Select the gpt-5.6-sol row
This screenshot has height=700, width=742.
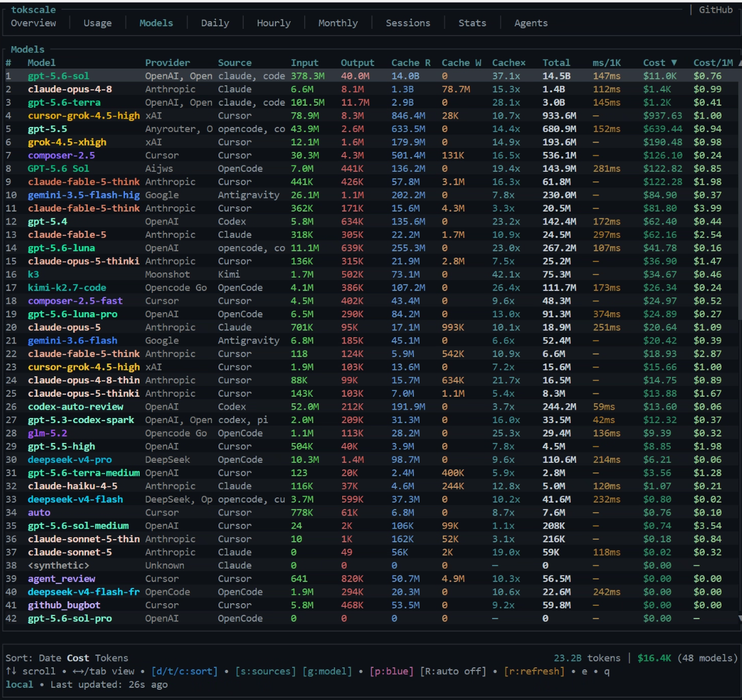(x=370, y=76)
